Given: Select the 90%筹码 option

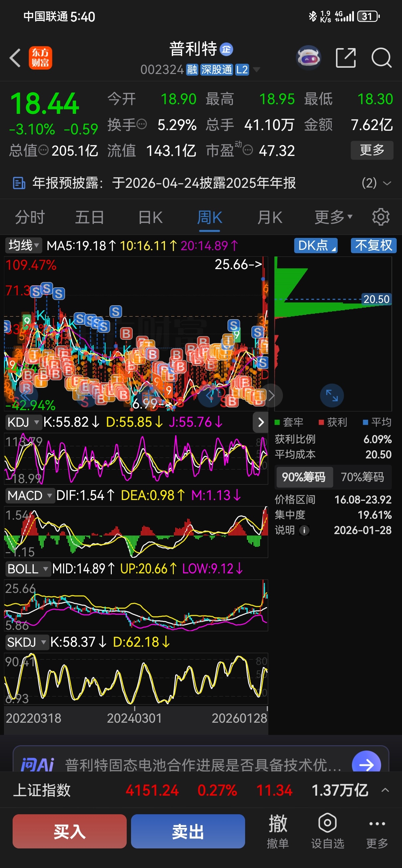Looking at the screenshot, I should pos(304,477).
